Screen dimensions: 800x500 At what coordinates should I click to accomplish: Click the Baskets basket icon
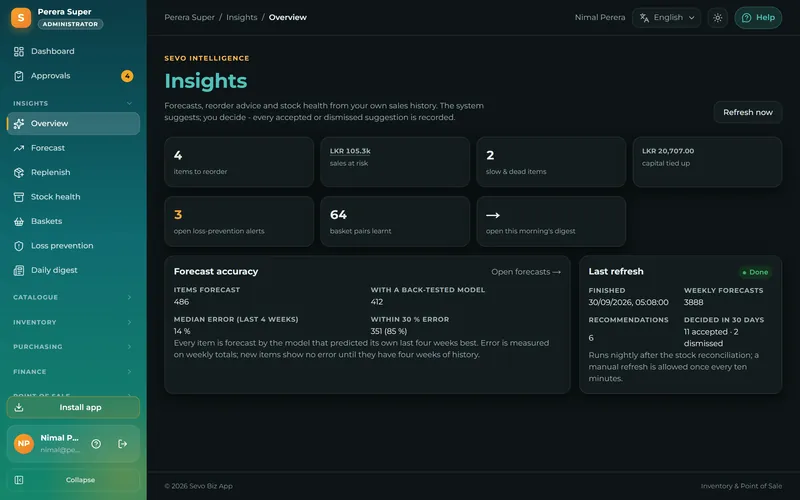tap(19, 221)
